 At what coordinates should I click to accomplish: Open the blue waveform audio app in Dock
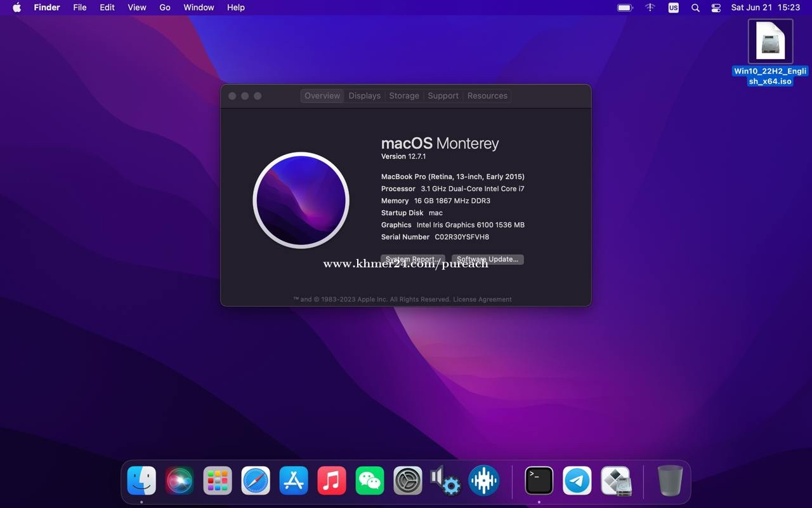(484, 481)
